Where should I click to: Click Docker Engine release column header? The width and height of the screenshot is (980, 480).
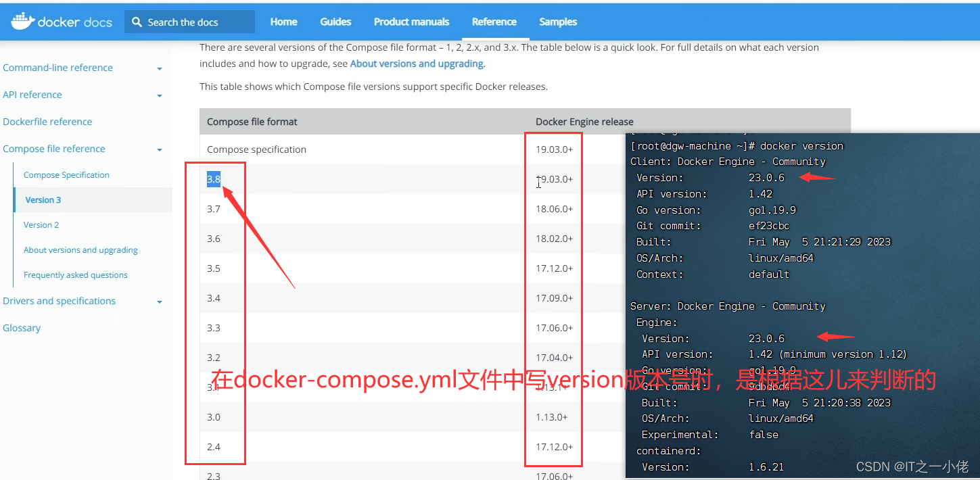click(584, 122)
